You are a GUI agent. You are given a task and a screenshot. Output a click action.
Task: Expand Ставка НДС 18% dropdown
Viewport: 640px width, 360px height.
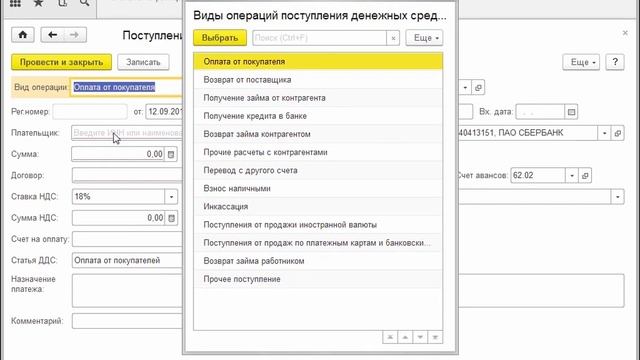[171, 197]
